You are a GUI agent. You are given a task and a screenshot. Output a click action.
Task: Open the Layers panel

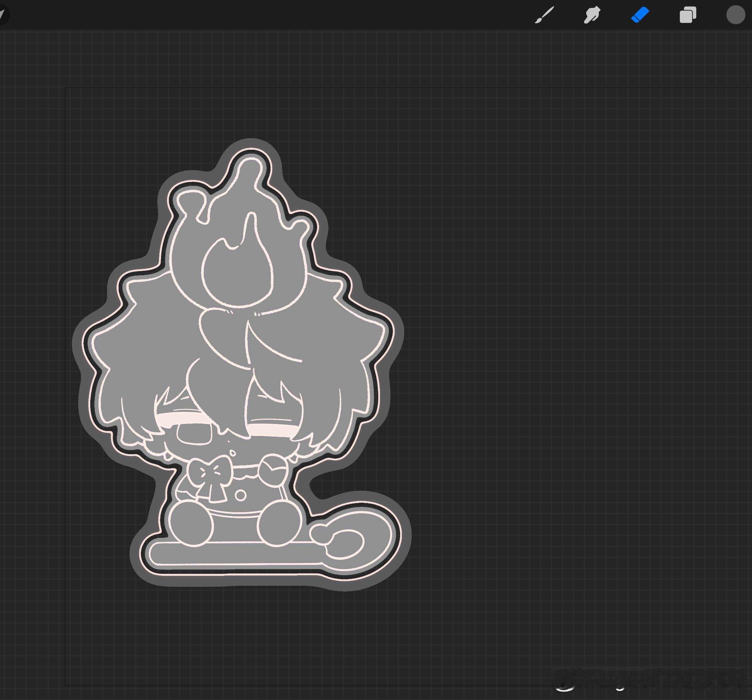(688, 15)
